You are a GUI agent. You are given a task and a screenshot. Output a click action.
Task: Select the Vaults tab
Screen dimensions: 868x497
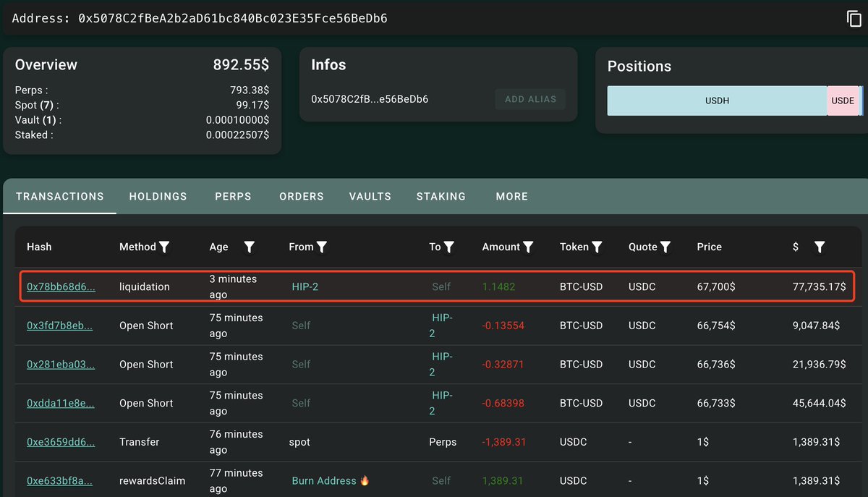click(370, 197)
